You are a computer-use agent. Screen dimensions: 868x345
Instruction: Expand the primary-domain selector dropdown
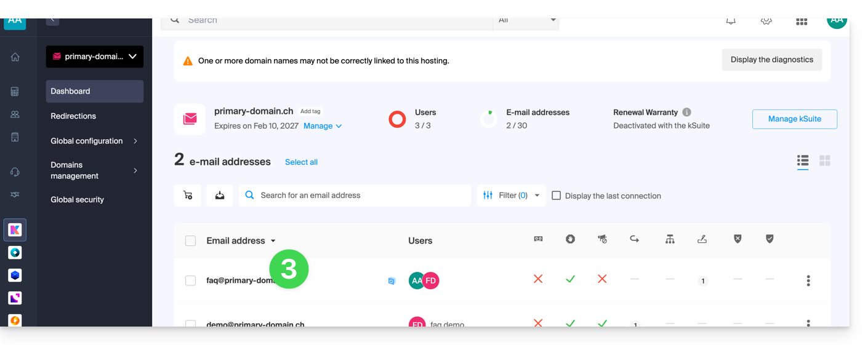click(x=95, y=57)
